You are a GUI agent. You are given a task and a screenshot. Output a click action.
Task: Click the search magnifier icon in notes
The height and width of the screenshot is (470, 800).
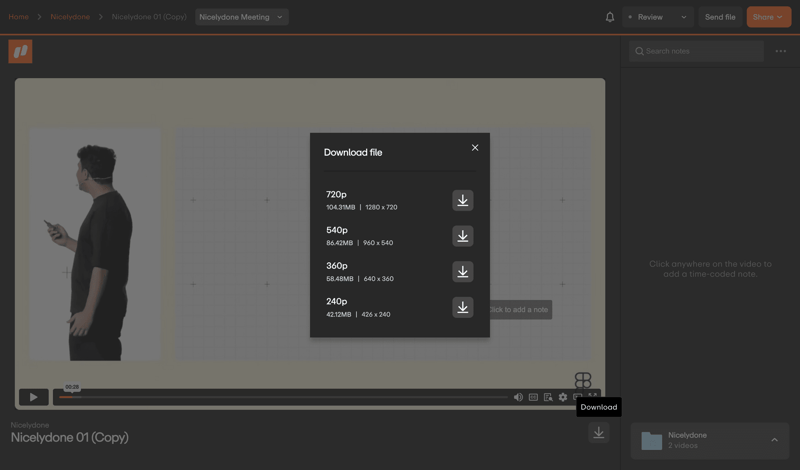click(639, 51)
